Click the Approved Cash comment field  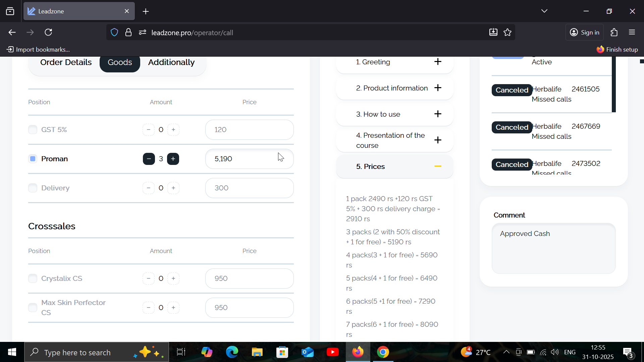[553, 248]
